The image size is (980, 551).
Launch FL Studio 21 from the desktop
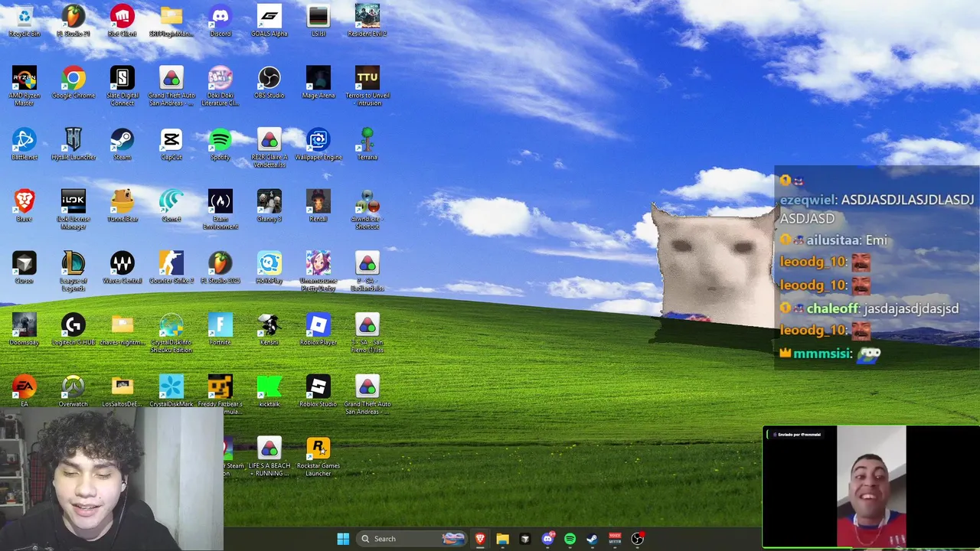73,21
